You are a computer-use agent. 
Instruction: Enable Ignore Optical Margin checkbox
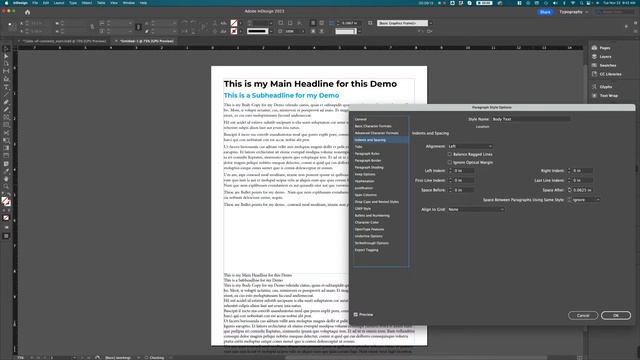pos(449,162)
